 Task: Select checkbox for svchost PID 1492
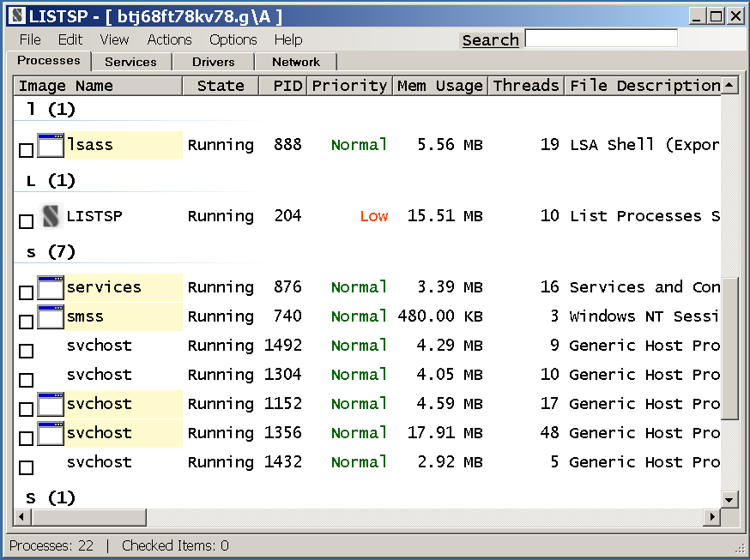pos(26,351)
